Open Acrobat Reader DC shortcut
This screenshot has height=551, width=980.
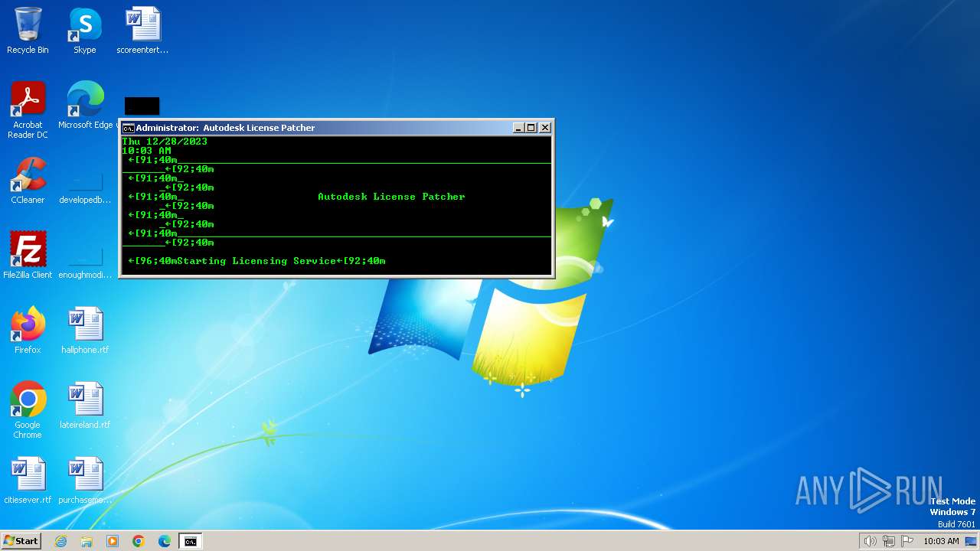click(x=28, y=110)
